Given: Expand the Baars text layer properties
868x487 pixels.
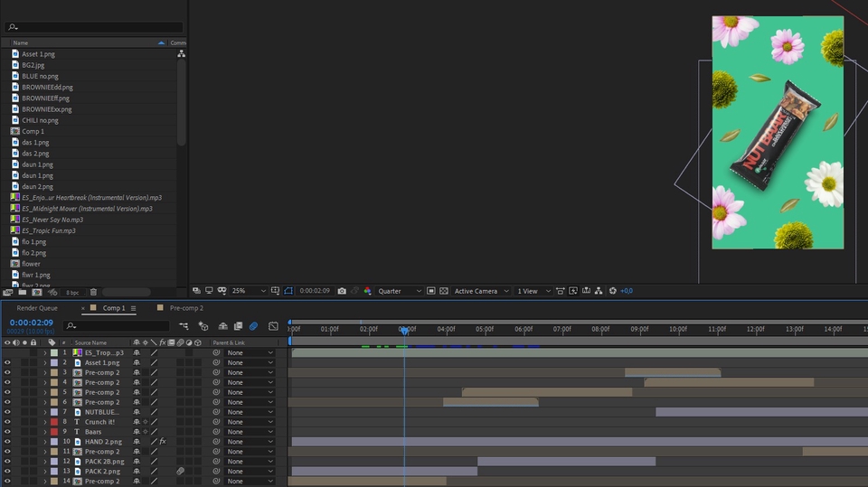Looking at the screenshot, I should 45,432.
